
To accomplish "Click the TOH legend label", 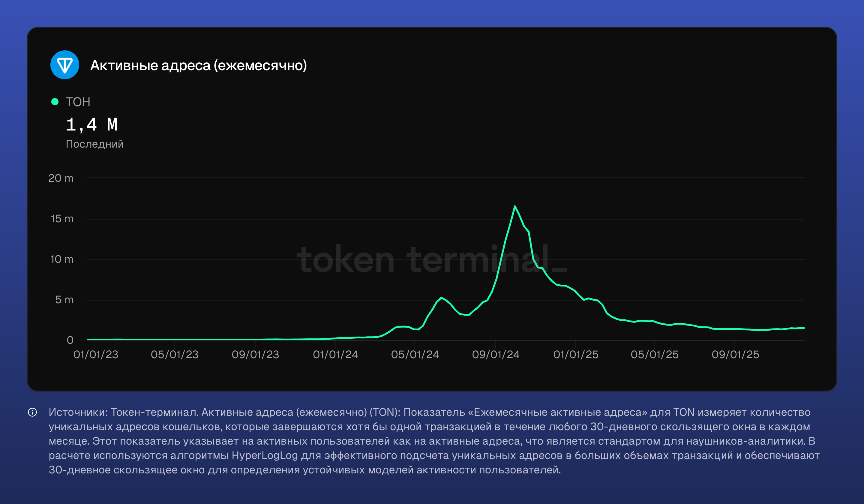I will point(78,102).
